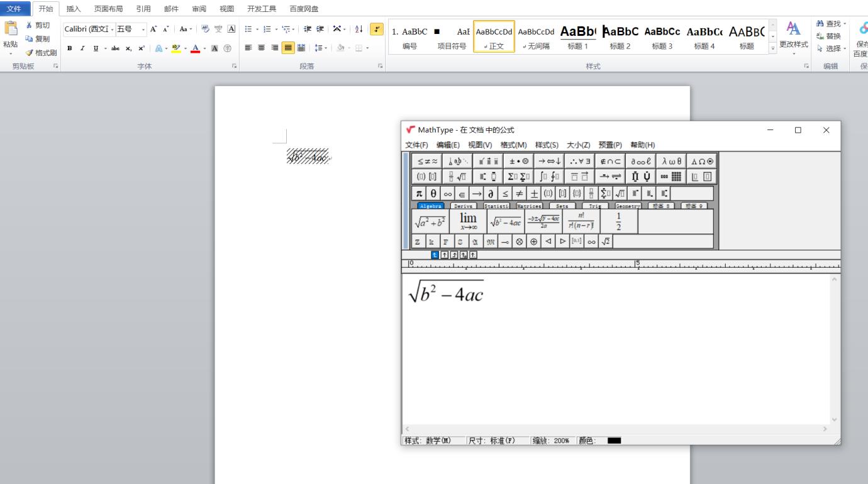
Task: Insert square root of a²+b² expression
Action: coord(430,221)
